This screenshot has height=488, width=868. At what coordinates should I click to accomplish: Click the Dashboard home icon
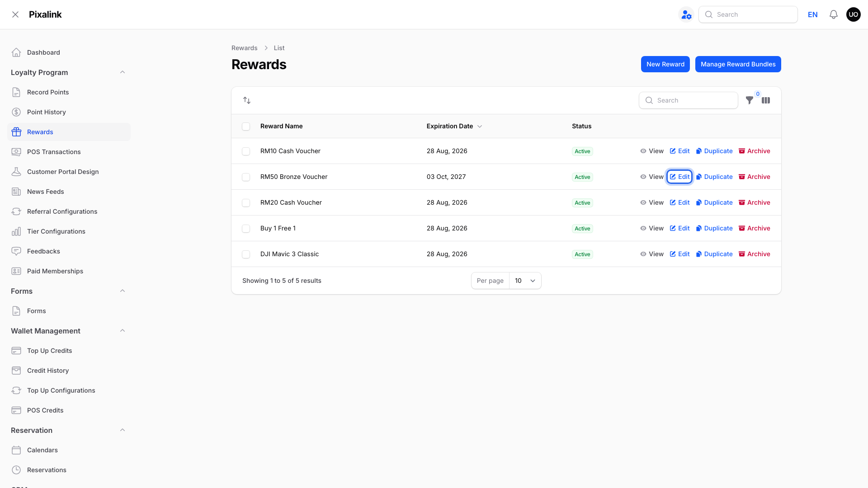tap(16, 52)
